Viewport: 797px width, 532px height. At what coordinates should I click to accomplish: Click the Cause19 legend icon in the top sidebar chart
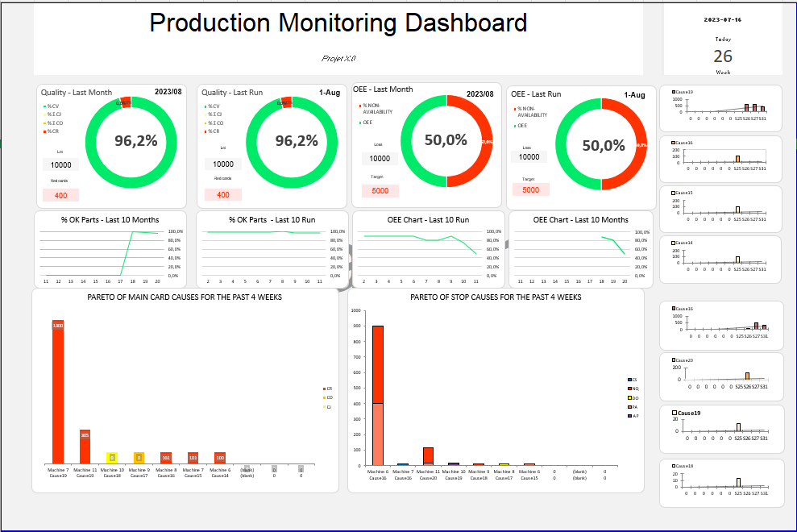point(674,92)
